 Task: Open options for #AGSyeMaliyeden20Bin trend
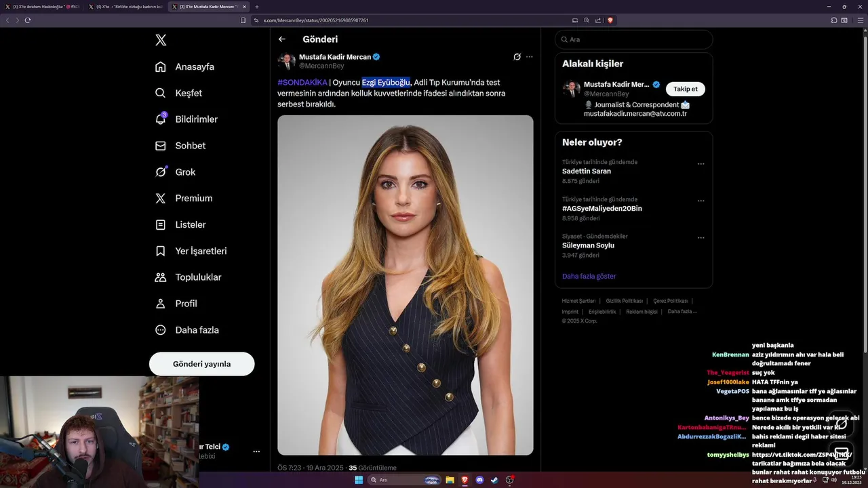click(701, 201)
